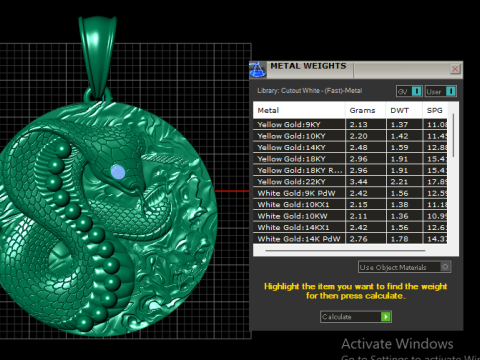Select the Yellow Gold:14KY row
The width and height of the screenshot is (480, 360).
350,147
